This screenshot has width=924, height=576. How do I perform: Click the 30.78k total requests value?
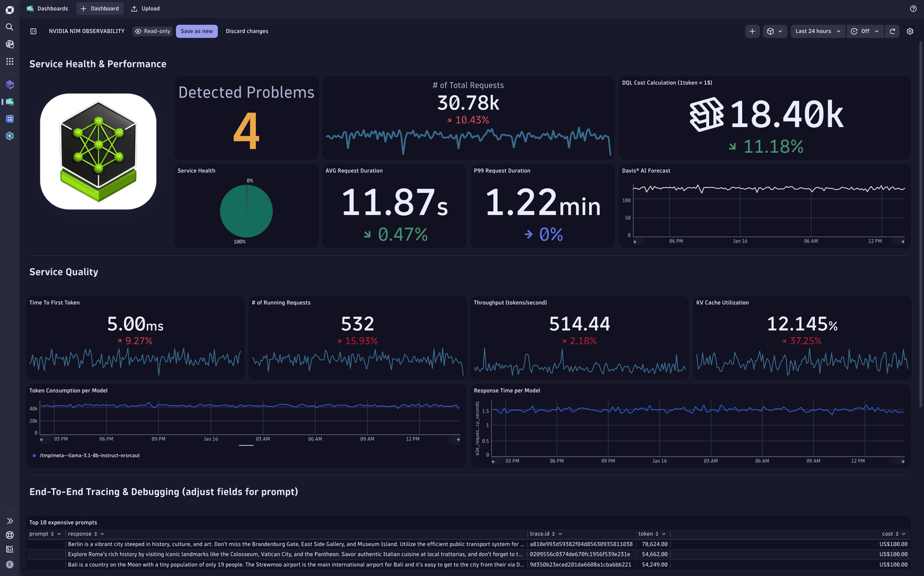(468, 103)
